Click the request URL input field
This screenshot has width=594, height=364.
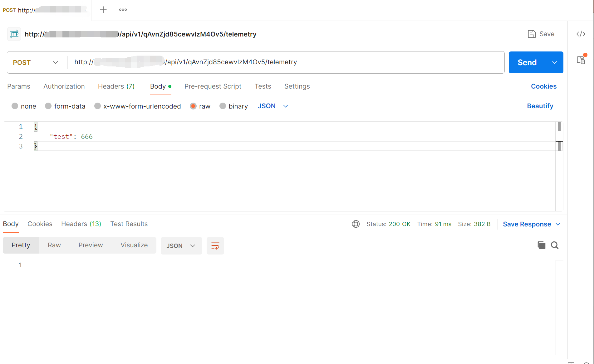(312, 62)
